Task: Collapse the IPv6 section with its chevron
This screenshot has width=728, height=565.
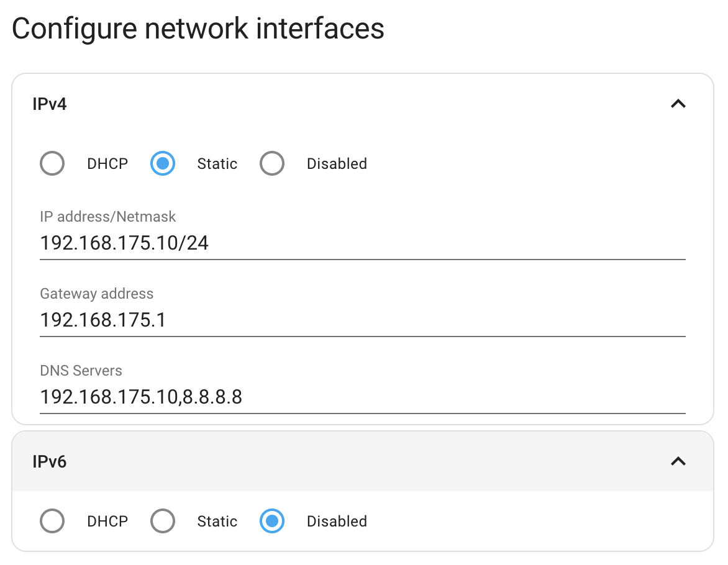Action: coord(679,461)
